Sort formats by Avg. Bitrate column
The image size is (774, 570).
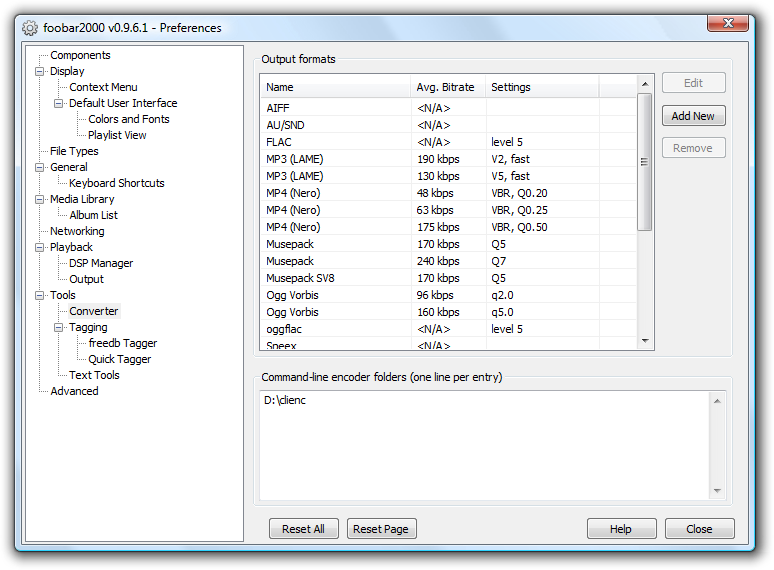446,87
